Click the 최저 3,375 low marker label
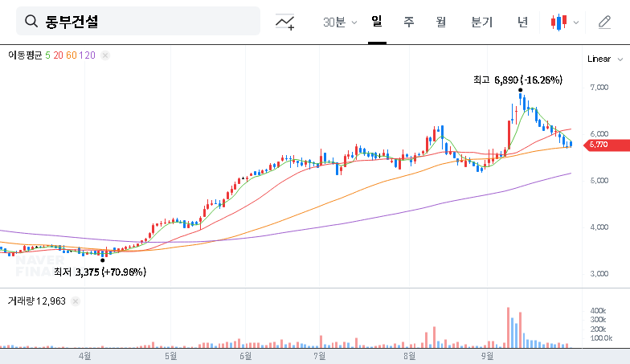Screen dimensions: 630x364 (x=100, y=272)
